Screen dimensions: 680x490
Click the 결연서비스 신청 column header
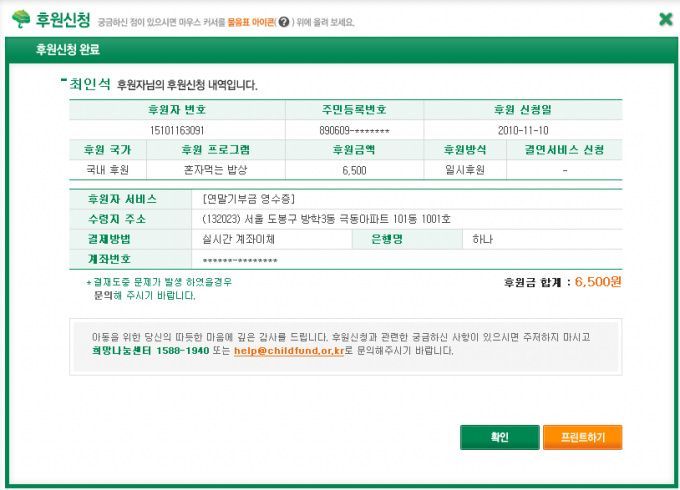coord(564,150)
